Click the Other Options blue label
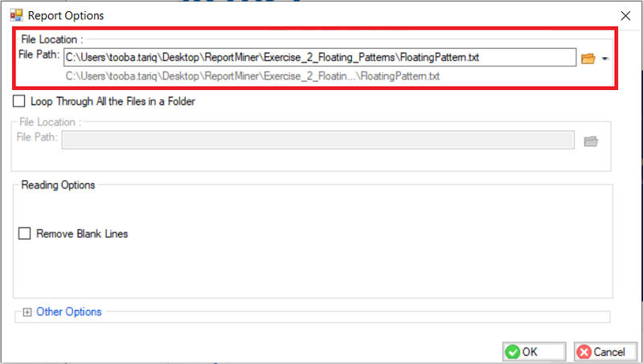 tap(69, 312)
